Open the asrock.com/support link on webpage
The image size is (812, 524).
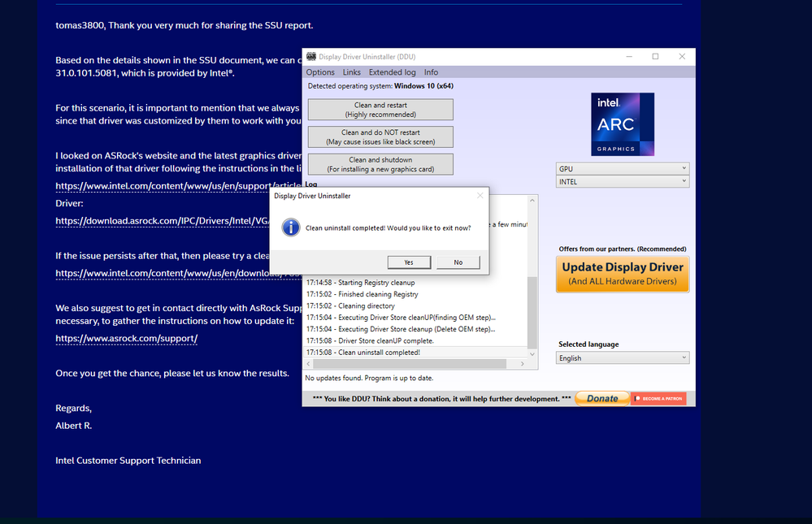click(x=126, y=339)
